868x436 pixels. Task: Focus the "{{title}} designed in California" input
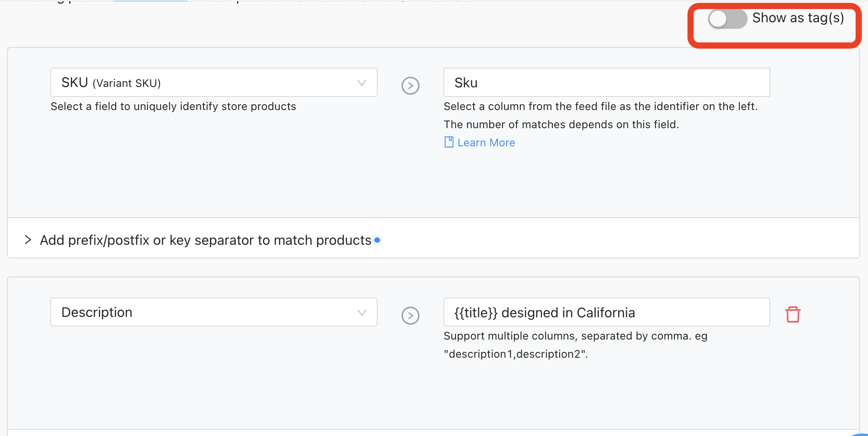tap(606, 312)
